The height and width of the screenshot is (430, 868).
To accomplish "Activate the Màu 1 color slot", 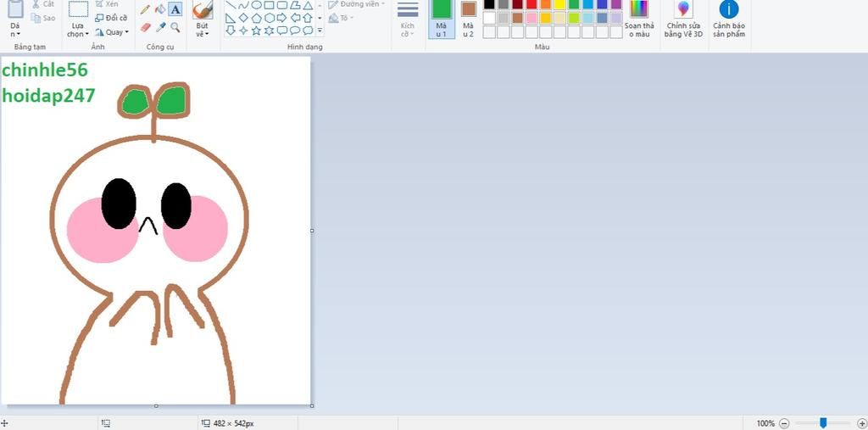I will point(441,19).
